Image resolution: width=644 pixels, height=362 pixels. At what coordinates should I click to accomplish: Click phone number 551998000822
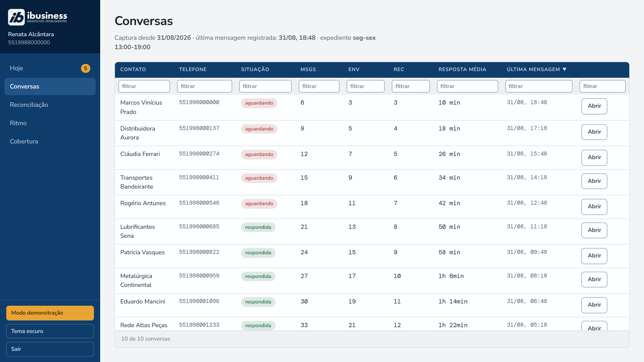(x=199, y=252)
